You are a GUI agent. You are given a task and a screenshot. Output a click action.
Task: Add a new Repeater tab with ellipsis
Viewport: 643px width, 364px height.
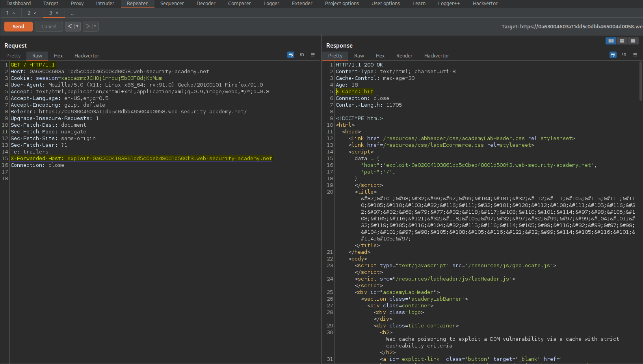point(73,13)
